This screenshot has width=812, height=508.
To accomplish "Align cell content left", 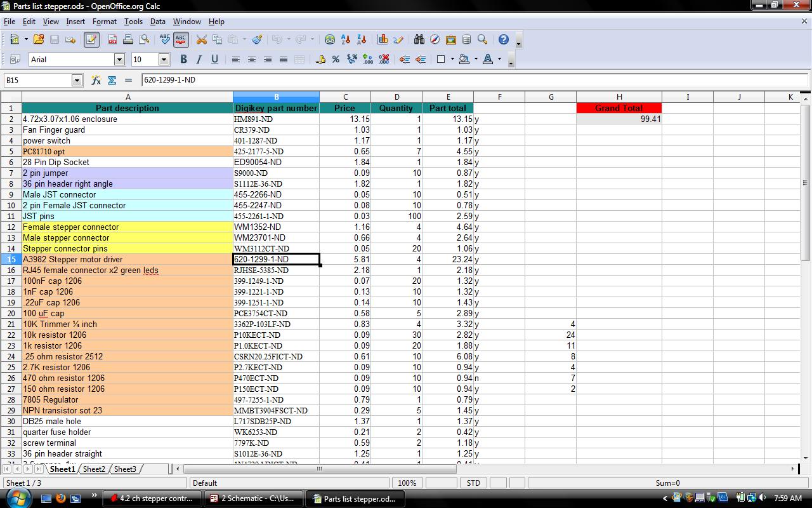I will pyautogui.click(x=236, y=59).
